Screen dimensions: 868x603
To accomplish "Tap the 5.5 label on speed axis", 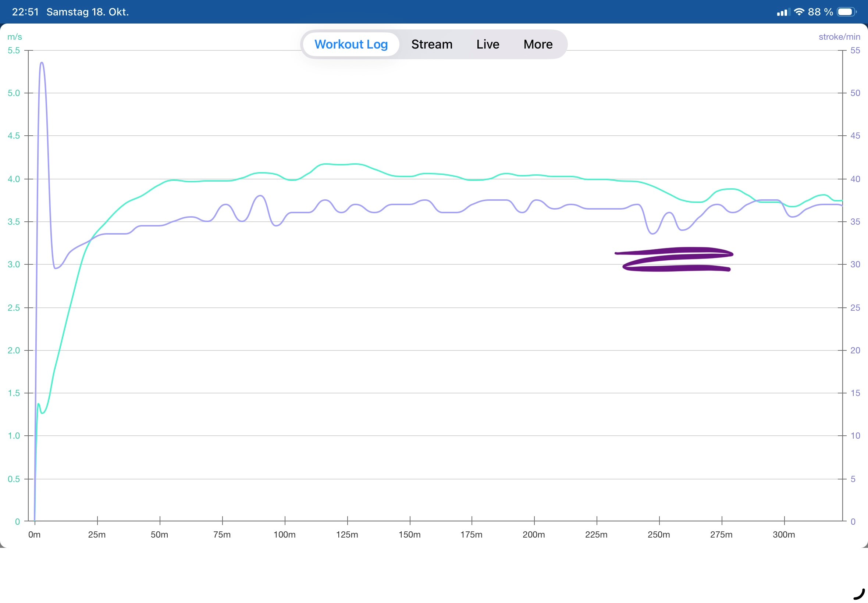I will pos(14,50).
